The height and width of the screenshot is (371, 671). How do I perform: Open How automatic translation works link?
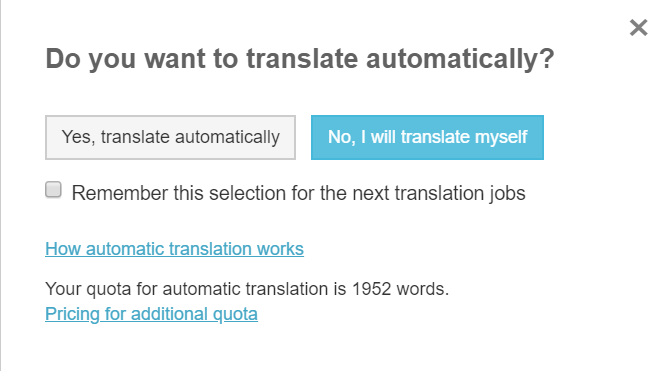(x=175, y=249)
